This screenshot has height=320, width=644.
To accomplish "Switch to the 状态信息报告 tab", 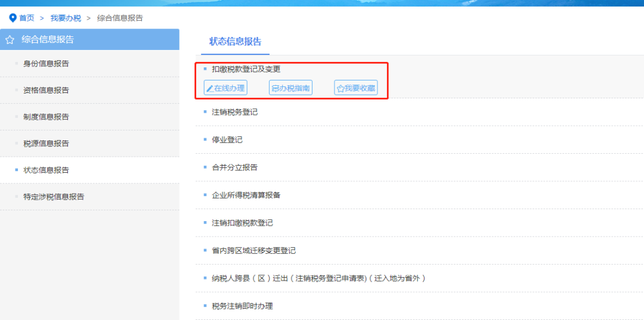I will click(x=236, y=42).
